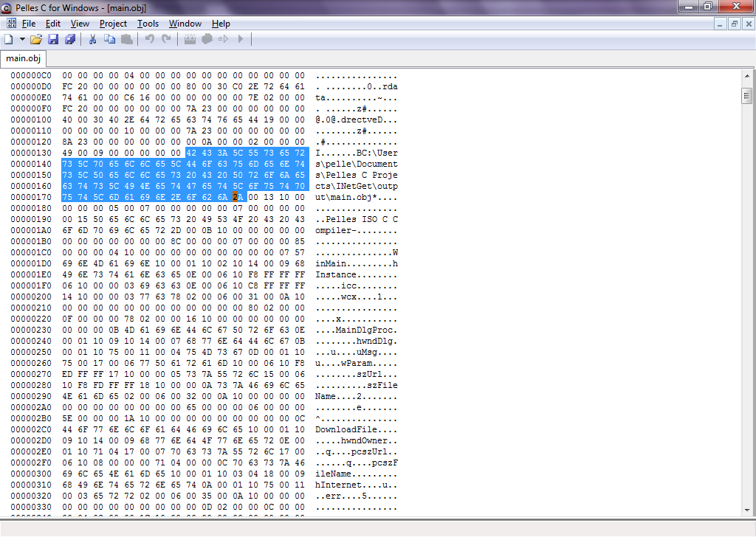Open the Edit menu
Viewport: 756px width, 537px height.
click(x=53, y=24)
